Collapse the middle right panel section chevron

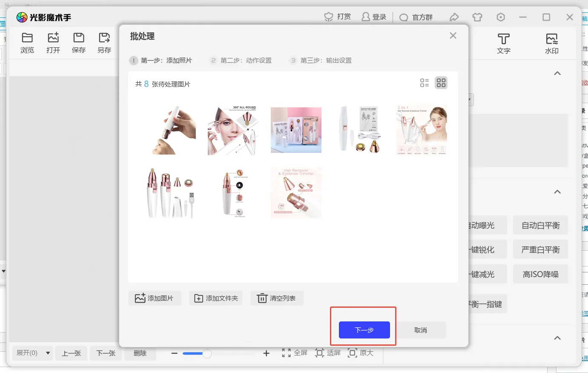[557, 192]
